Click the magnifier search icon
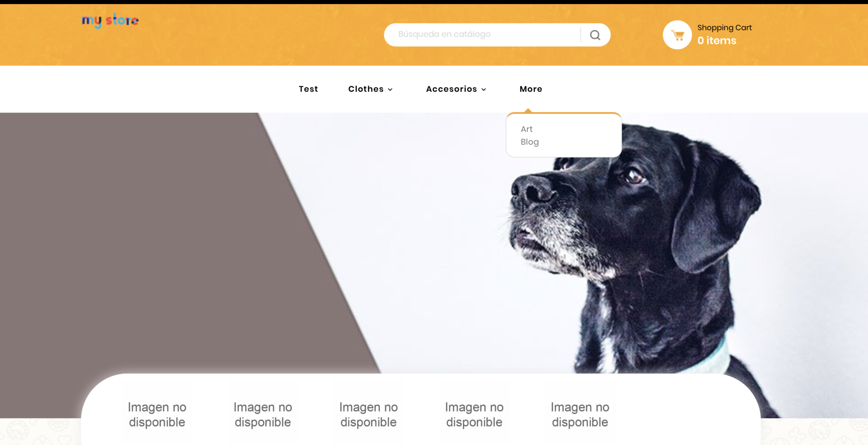This screenshot has height=445, width=868. [595, 35]
